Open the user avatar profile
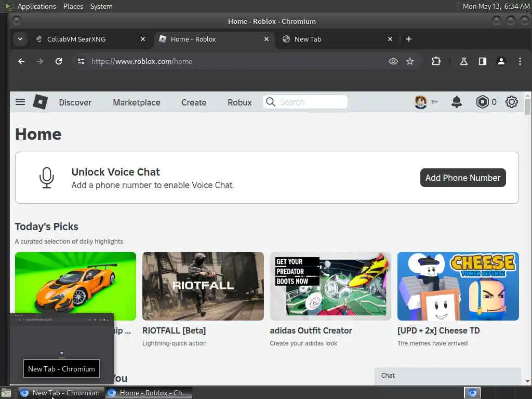Screen dimensions: 532x399 [x=421, y=102]
